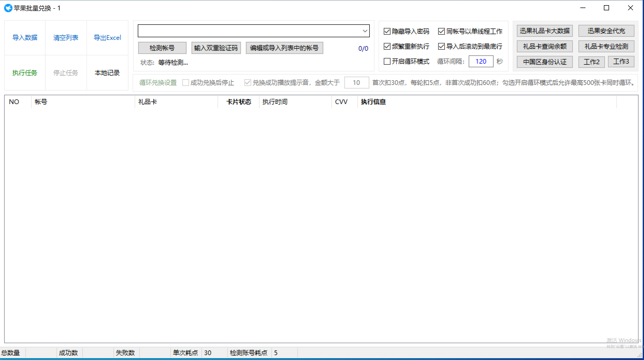Click the 循环间隔 field showing 120
644x360 pixels.
[x=481, y=62]
